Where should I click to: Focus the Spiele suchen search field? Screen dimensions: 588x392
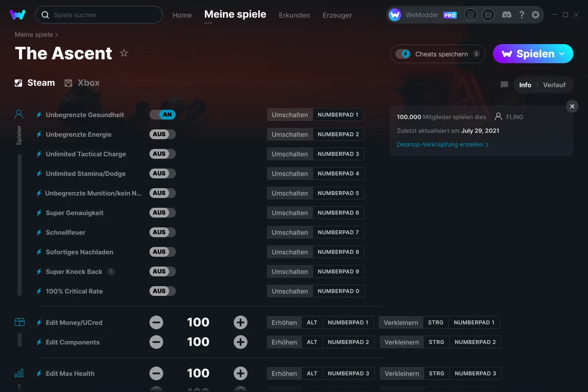[x=99, y=15]
